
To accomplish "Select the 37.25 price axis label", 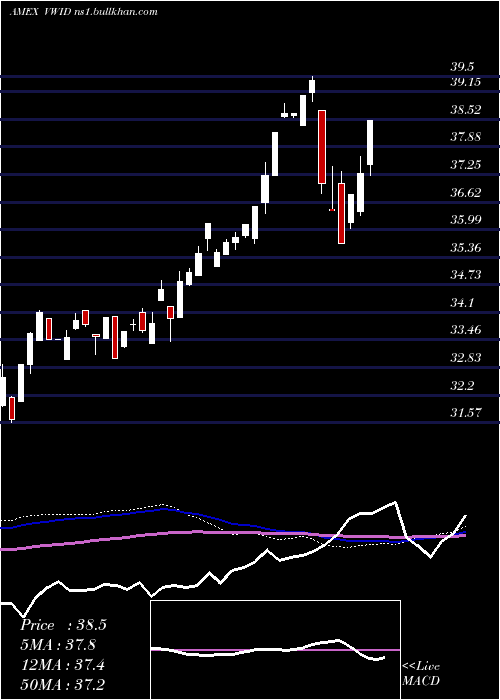I will (x=465, y=165).
